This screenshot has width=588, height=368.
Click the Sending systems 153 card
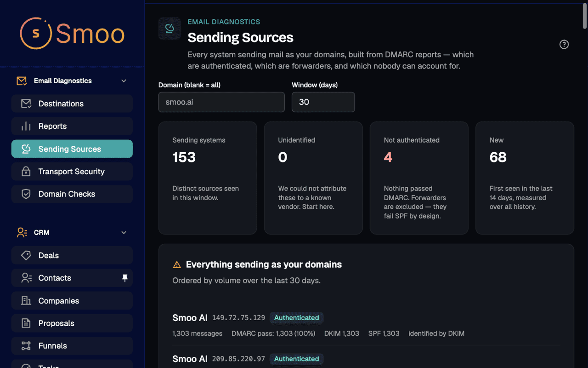(x=208, y=178)
